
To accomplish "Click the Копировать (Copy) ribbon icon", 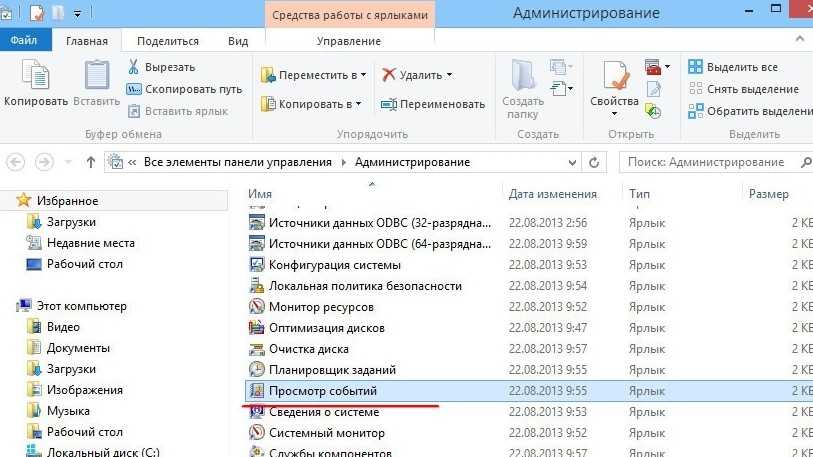I will click(x=35, y=78).
